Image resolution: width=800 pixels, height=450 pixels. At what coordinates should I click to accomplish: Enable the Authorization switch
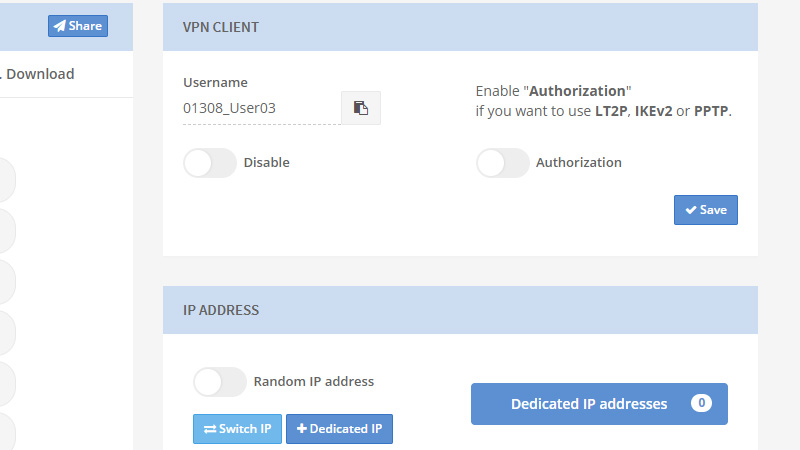pos(502,163)
